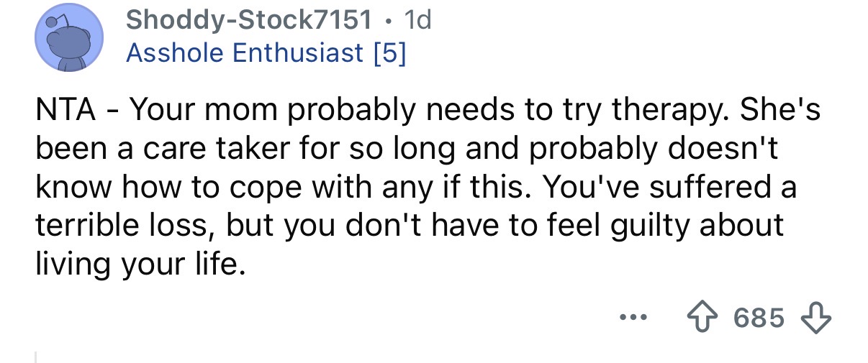Click the [5] number in the flair
Image resolution: width=868 pixels, height=363 pixels.
coord(389,52)
